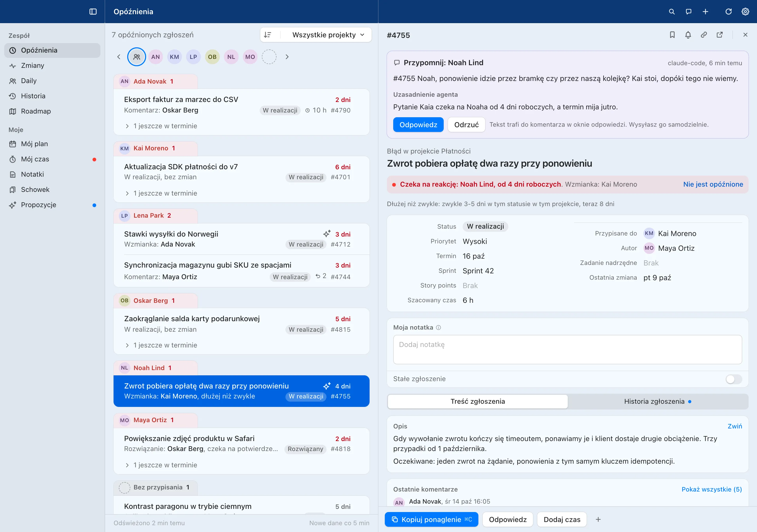Switch to Treść zgłoszenia tab

(x=477, y=401)
